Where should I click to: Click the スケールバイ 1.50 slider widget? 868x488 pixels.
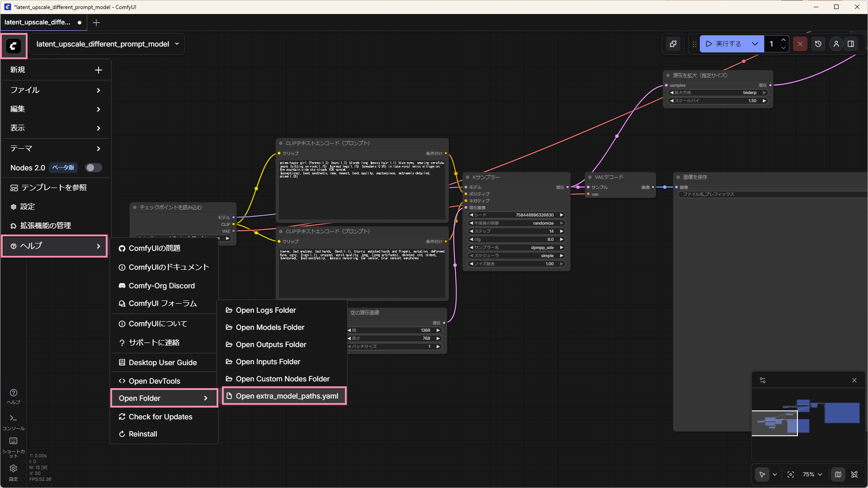[x=717, y=101]
